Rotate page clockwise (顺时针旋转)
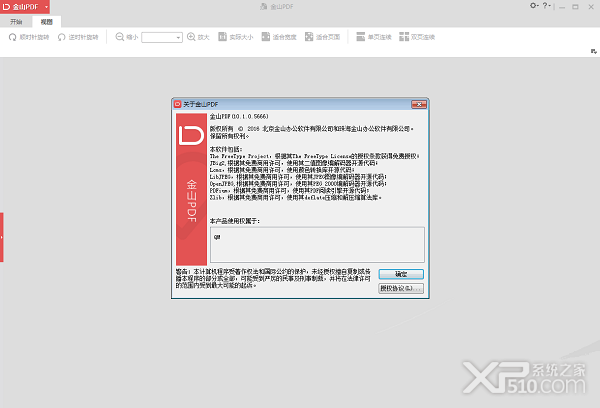The image size is (600, 408). 29,37
